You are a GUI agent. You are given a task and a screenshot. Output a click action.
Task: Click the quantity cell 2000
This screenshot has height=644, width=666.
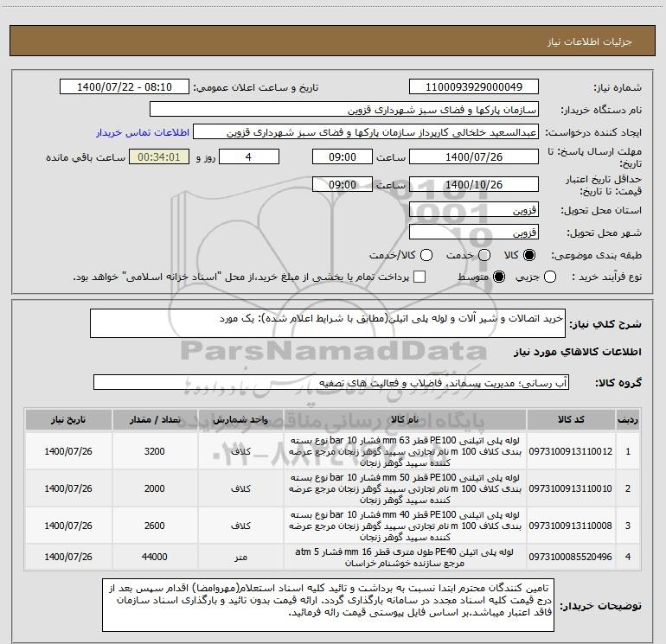155,488
